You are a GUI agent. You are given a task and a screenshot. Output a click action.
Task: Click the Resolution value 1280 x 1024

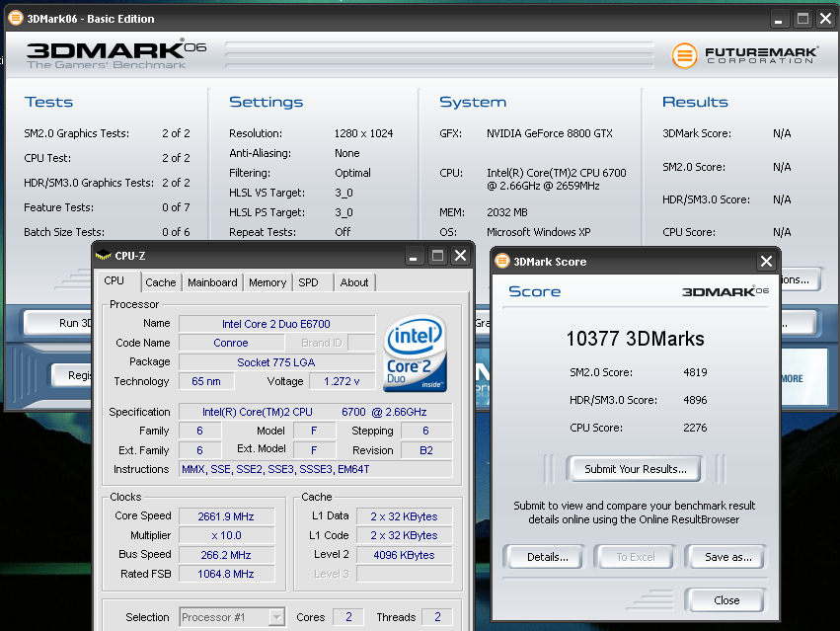point(364,133)
